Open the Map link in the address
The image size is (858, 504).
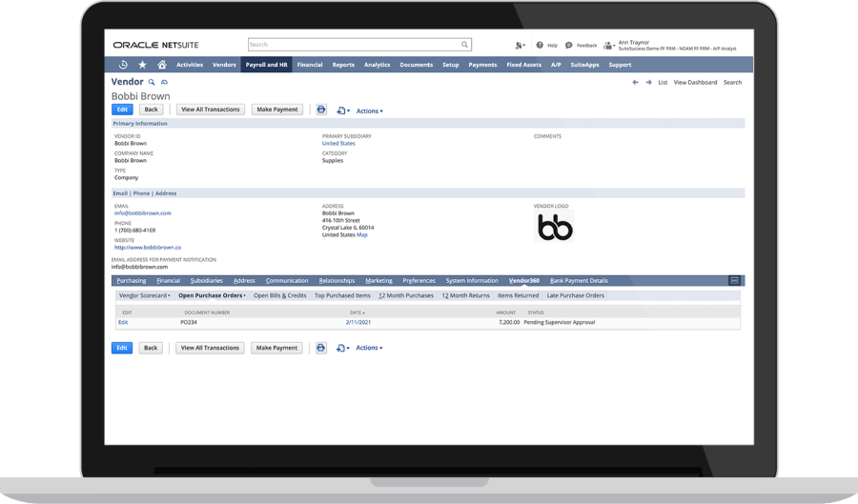click(362, 234)
